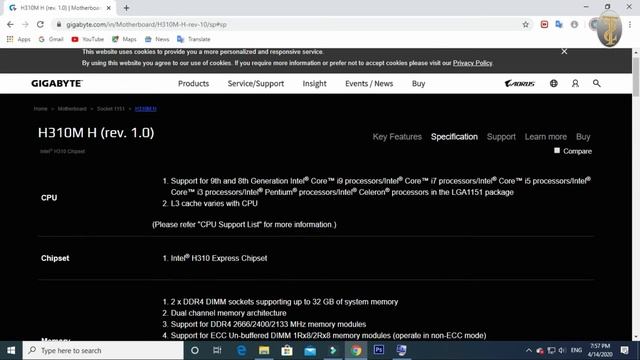Go to Motherboard breadcrumb
This screenshot has height=360, width=640.
pos(72,109)
